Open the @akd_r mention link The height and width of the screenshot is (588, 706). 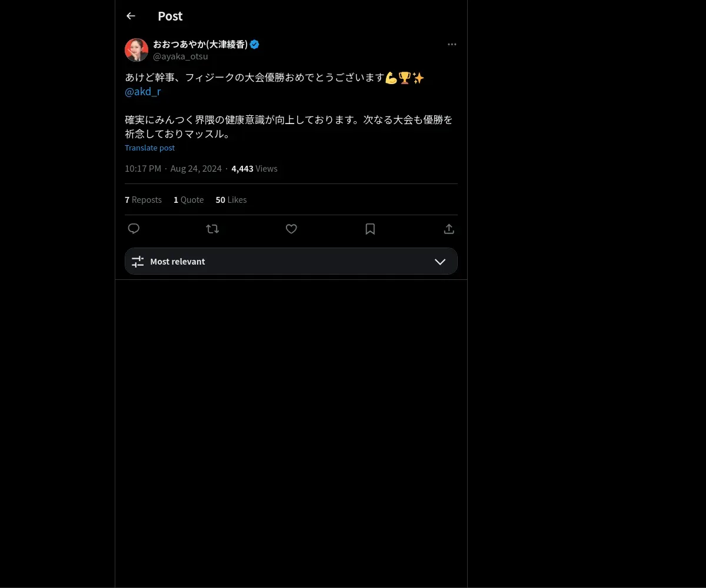(143, 92)
